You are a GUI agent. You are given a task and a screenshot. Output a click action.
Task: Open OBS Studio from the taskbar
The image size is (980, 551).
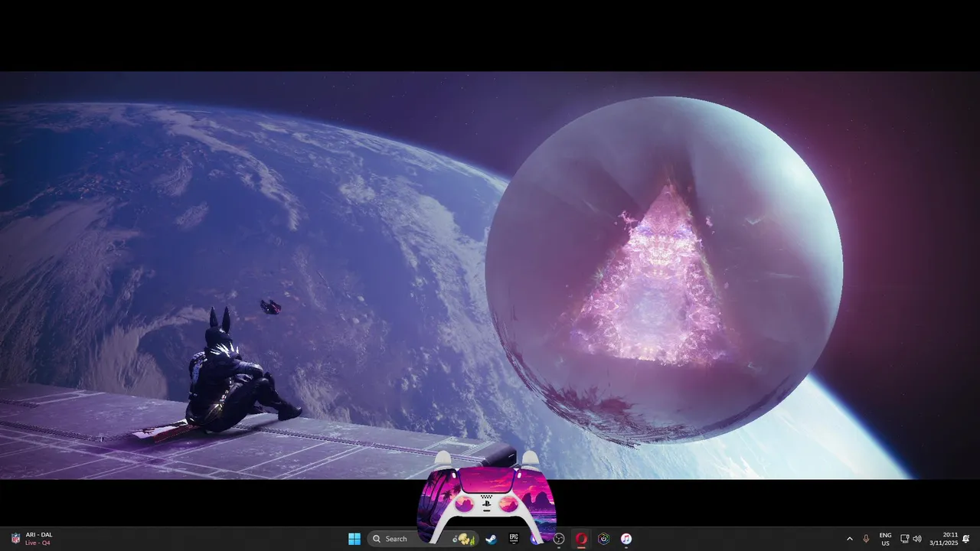(x=559, y=539)
